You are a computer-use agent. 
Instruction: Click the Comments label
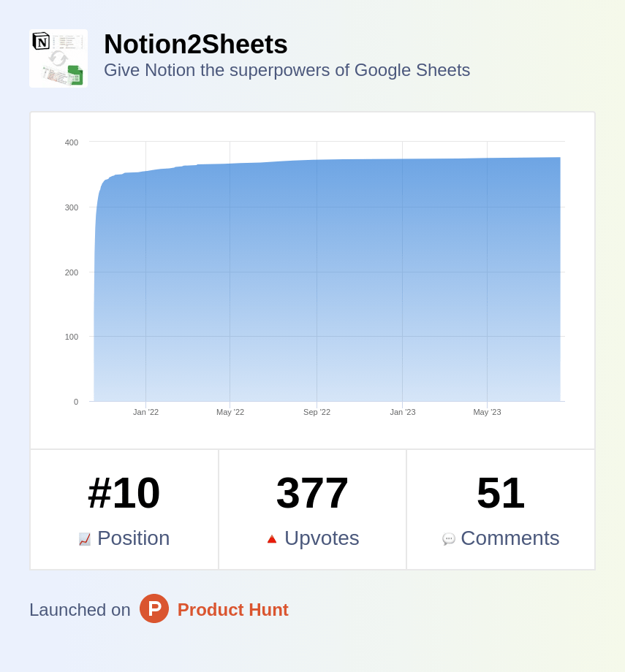[x=510, y=538]
